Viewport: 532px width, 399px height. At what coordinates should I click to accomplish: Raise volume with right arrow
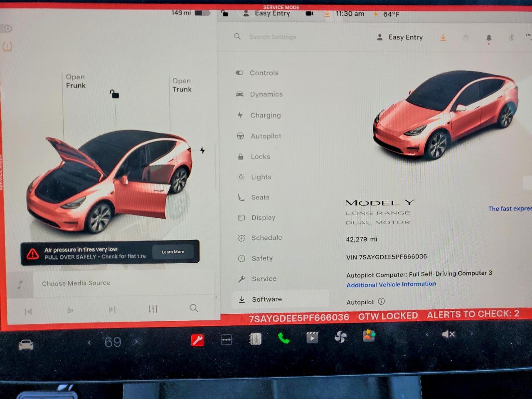[x=471, y=333]
